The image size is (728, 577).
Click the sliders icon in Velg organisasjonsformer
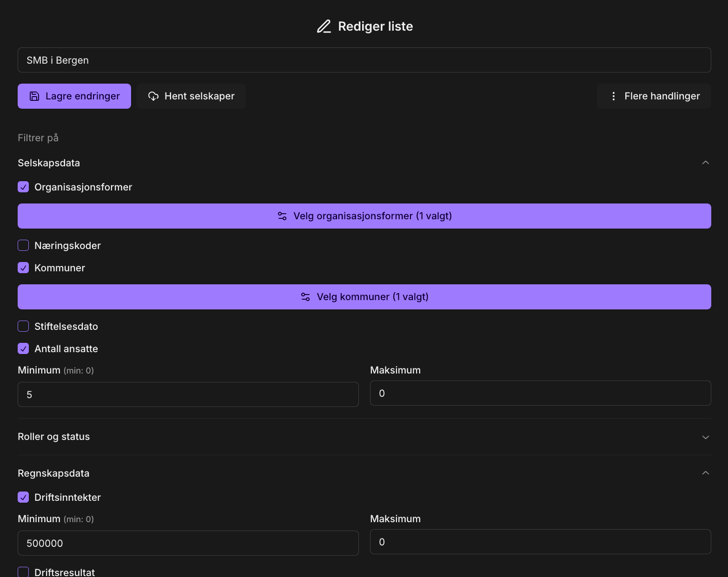[282, 216]
